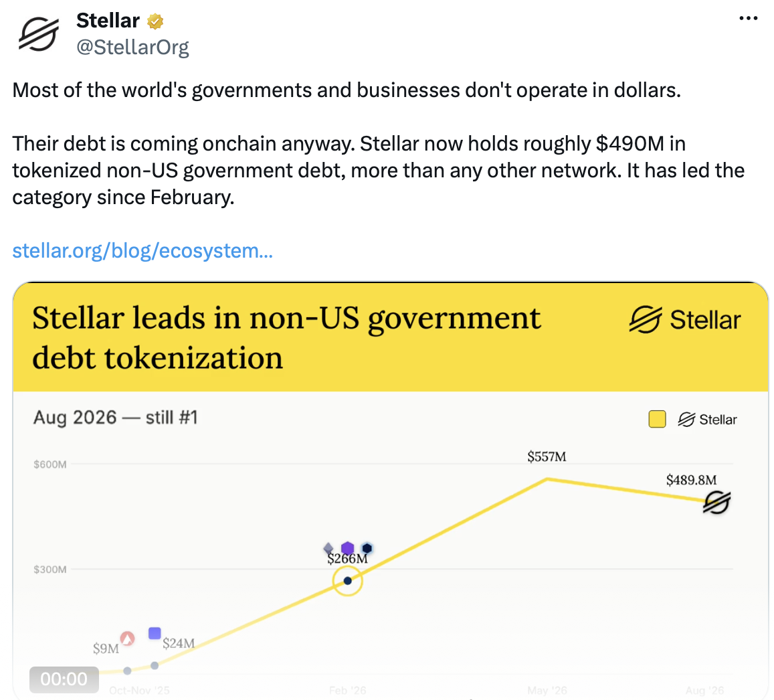Open the three-dot more options menu
774x700 pixels.
(x=748, y=19)
